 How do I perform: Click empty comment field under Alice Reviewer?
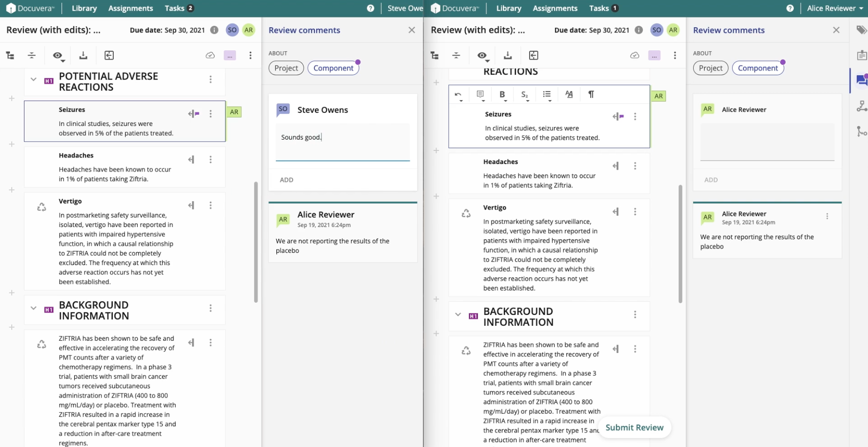coord(767,142)
